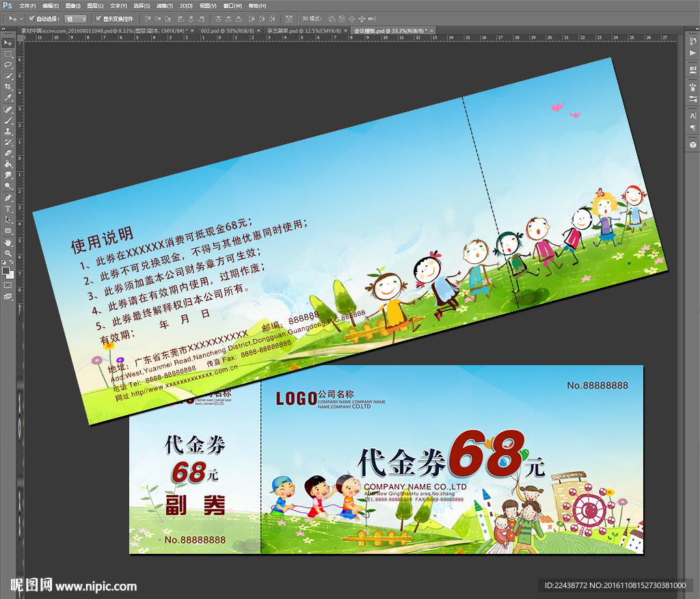Select the Move tool in the toolbox
Image resolution: width=700 pixels, height=599 pixels.
[8, 43]
